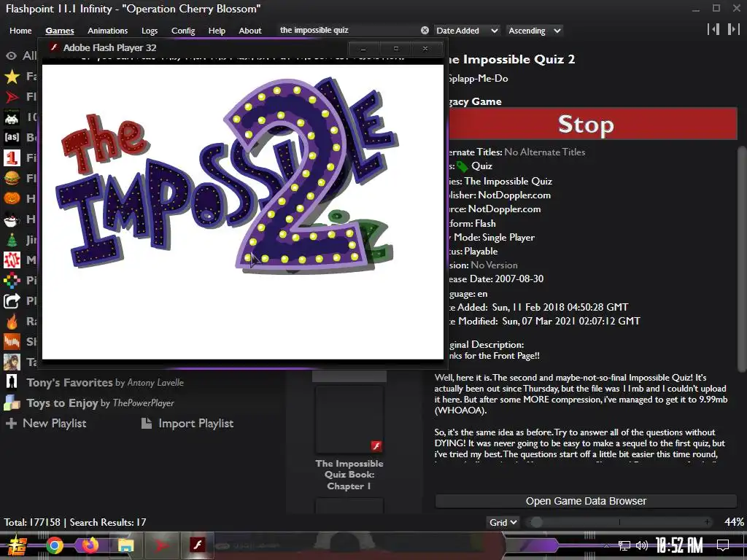Screen dimensions: 747x560
Task: Open the volume control in system tray
Action: point(642,545)
